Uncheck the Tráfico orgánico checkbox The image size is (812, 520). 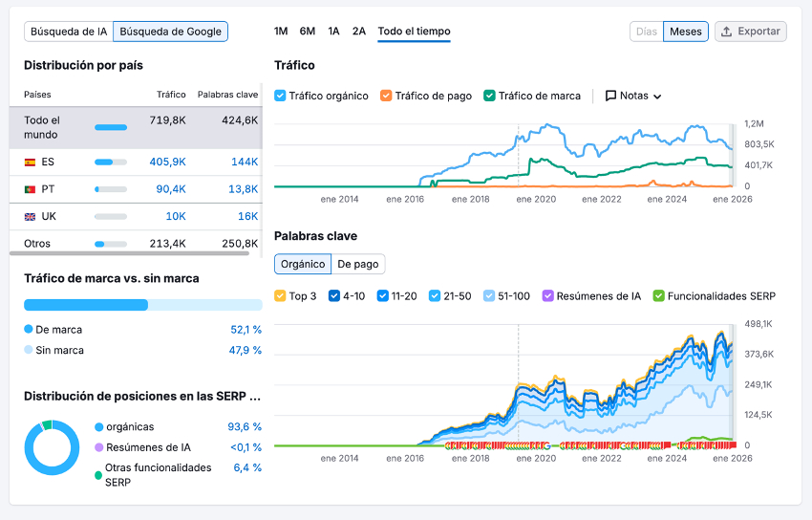pyautogui.click(x=280, y=96)
